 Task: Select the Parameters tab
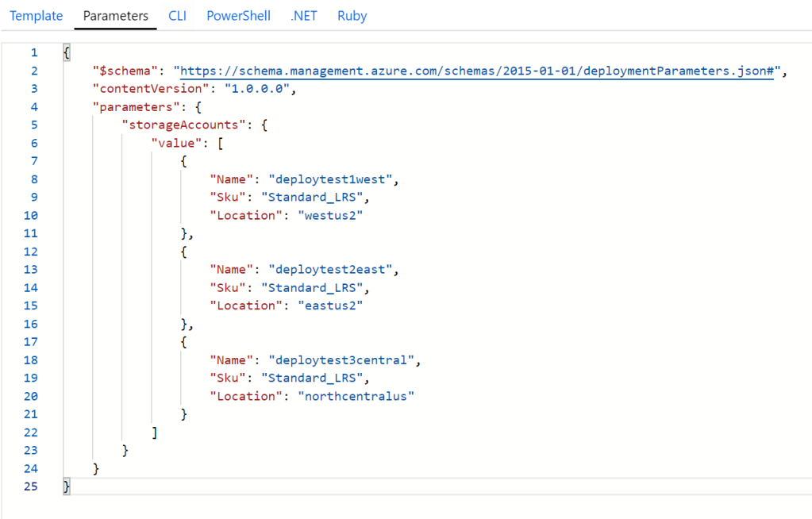coord(115,16)
